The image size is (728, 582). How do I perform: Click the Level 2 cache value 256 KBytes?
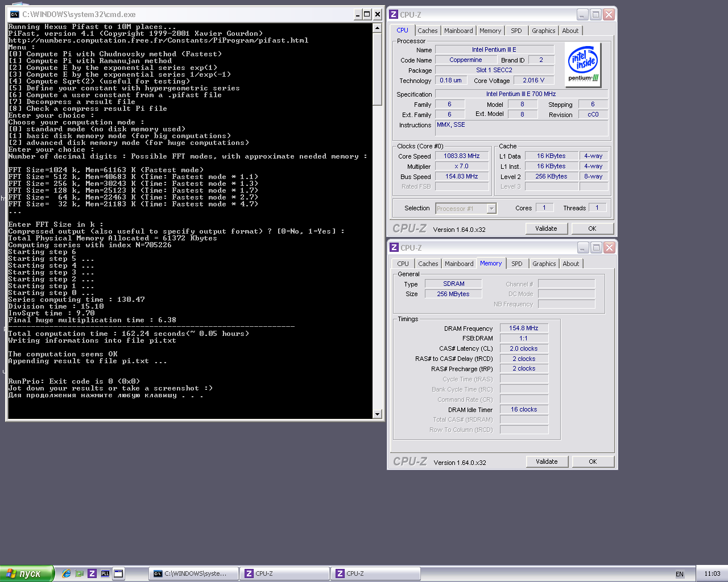[551, 176]
